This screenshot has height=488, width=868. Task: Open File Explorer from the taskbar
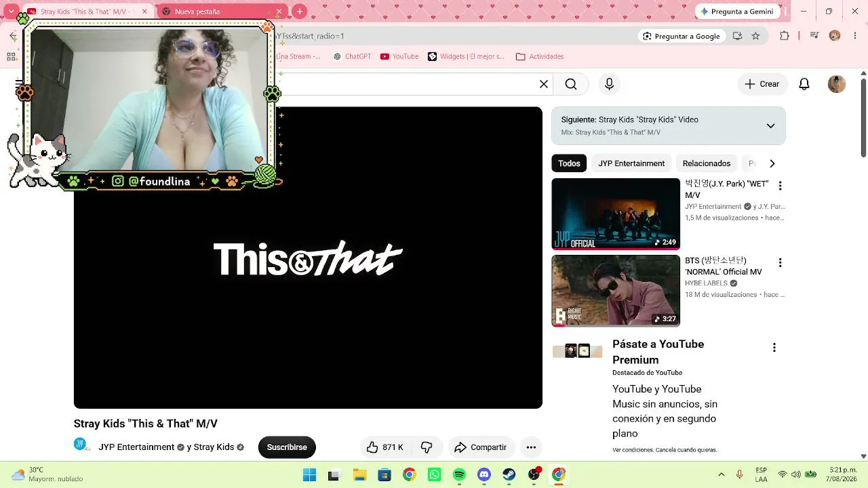359,474
